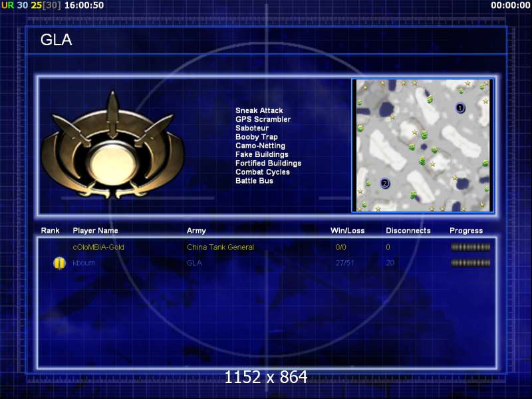Click the Army column header

(x=196, y=231)
